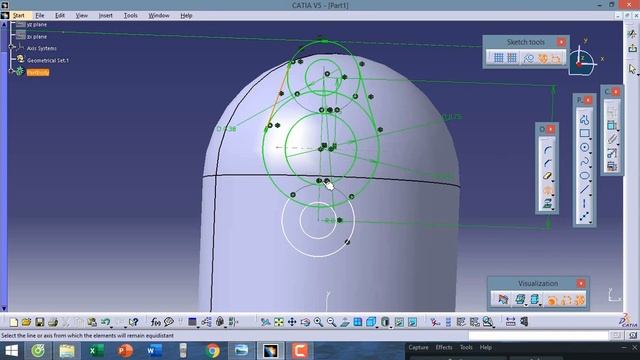Open the Edit menu

(x=60, y=16)
